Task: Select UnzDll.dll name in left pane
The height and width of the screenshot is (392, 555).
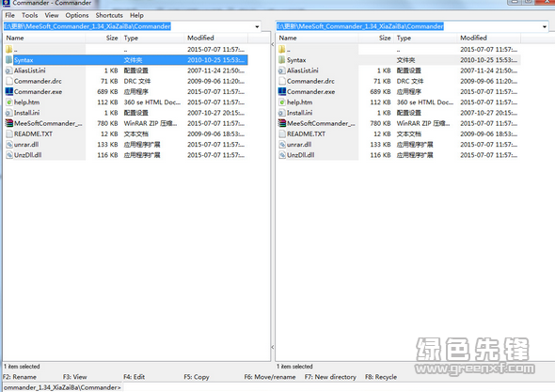Action: click(x=28, y=155)
